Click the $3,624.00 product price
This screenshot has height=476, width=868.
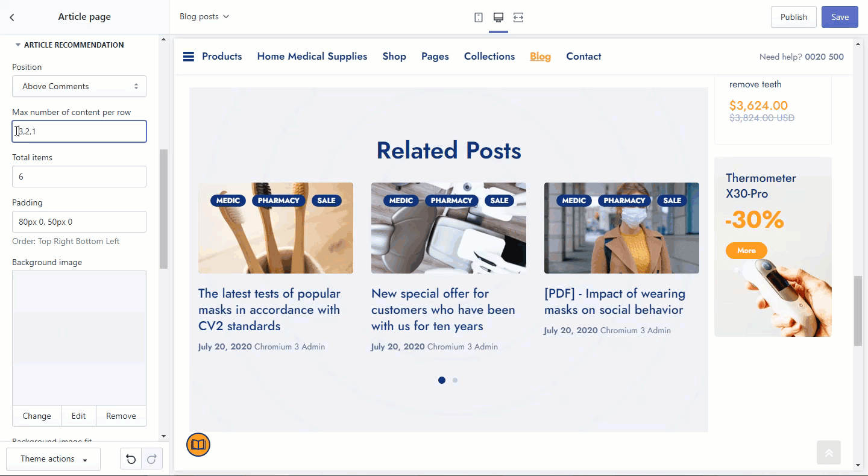758,105
